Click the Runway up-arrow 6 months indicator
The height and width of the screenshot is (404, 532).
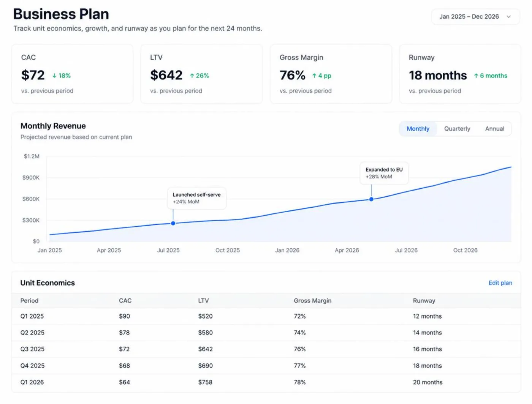pos(491,76)
